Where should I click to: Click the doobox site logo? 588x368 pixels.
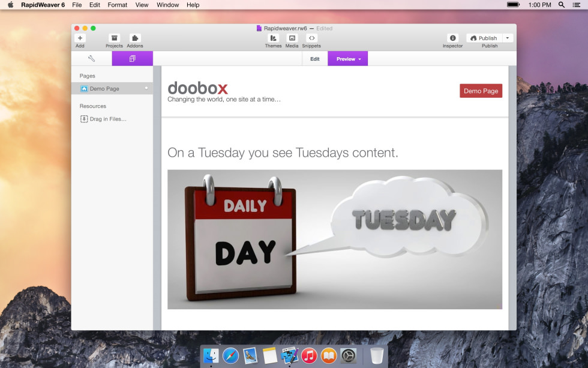coord(197,88)
